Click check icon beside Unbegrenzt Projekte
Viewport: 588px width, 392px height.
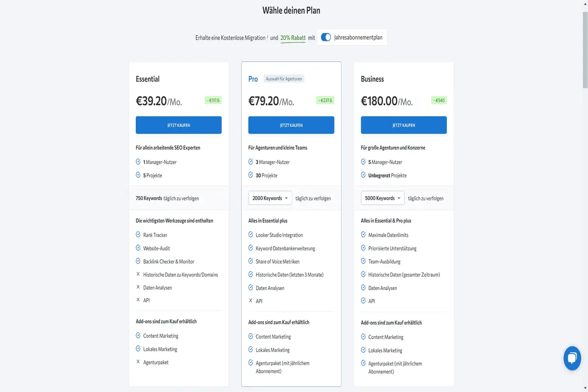click(364, 175)
